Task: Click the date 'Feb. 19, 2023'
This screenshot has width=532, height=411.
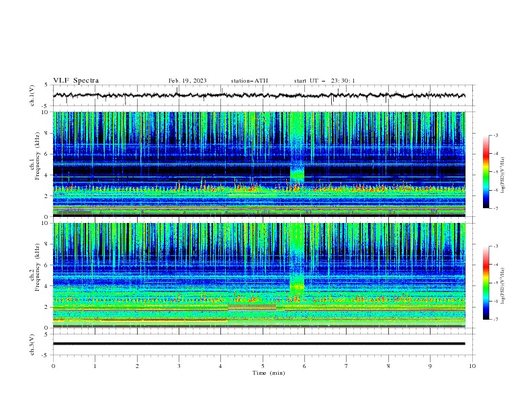Action: (187, 81)
